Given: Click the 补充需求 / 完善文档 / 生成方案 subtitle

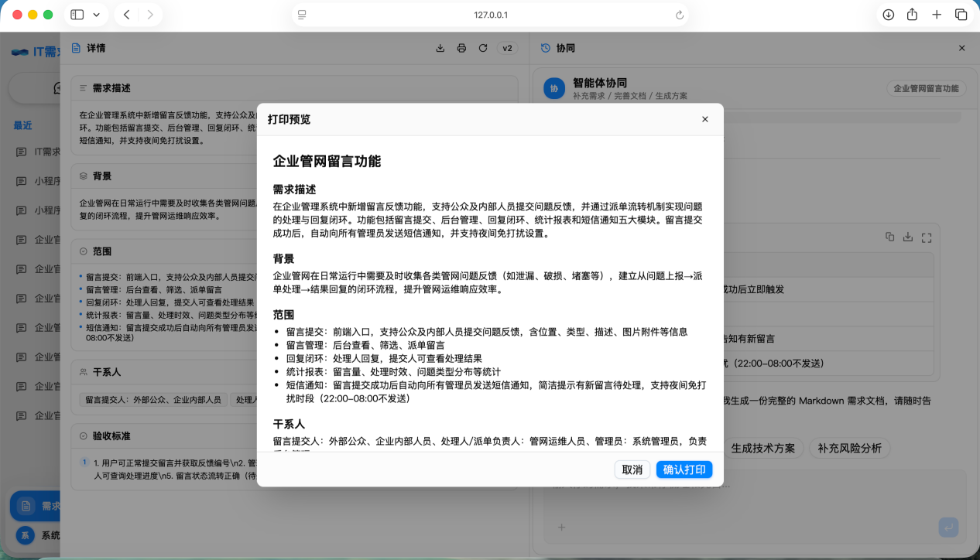Looking at the screenshot, I should pyautogui.click(x=630, y=96).
